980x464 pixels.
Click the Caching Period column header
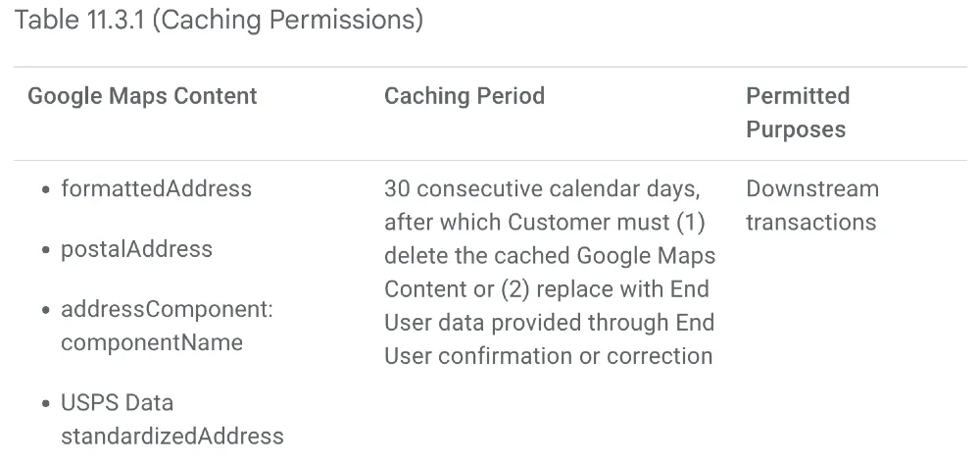click(x=464, y=96)
